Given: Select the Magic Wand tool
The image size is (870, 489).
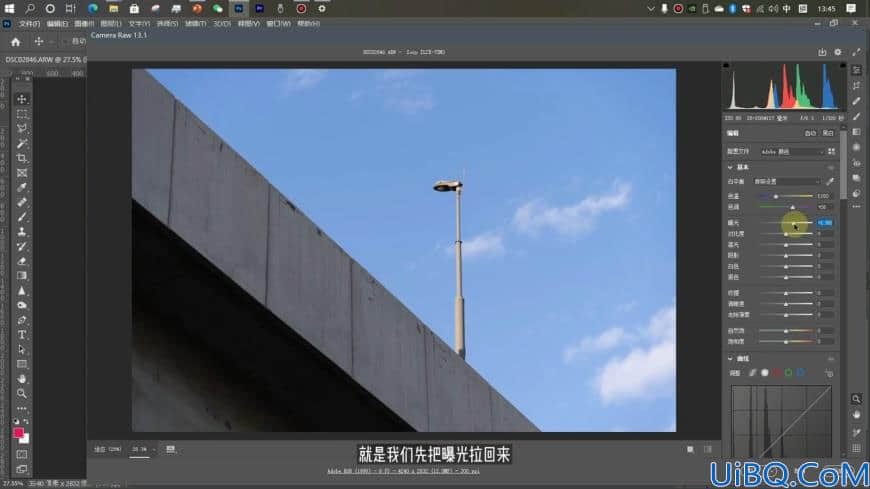Looking at the screenshot, I should (x=22, y=144).
